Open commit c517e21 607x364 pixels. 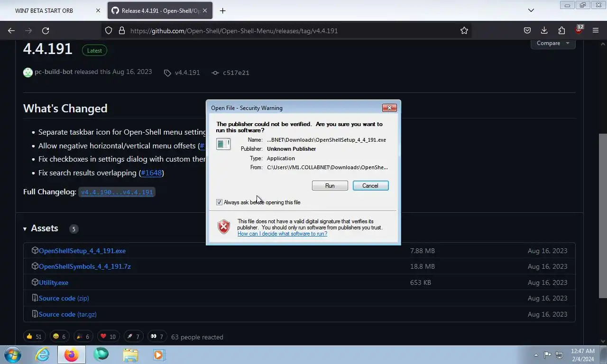[230, 73]
